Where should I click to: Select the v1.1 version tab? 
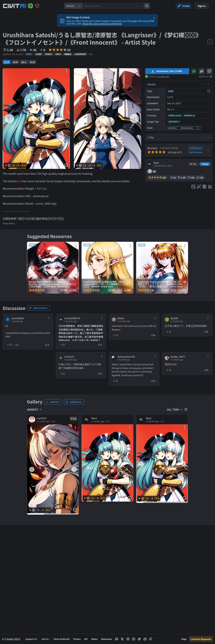coord(24,62)
